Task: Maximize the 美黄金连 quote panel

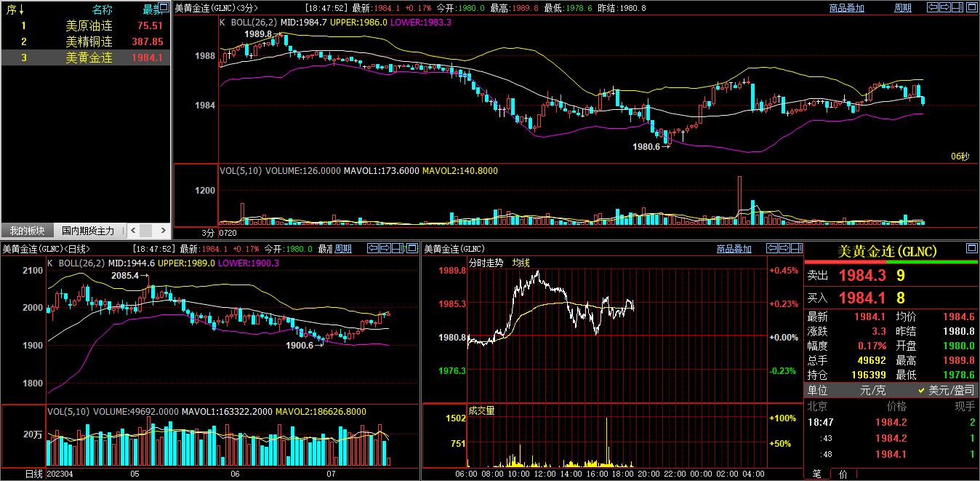Action: click(x=971, y=248)
